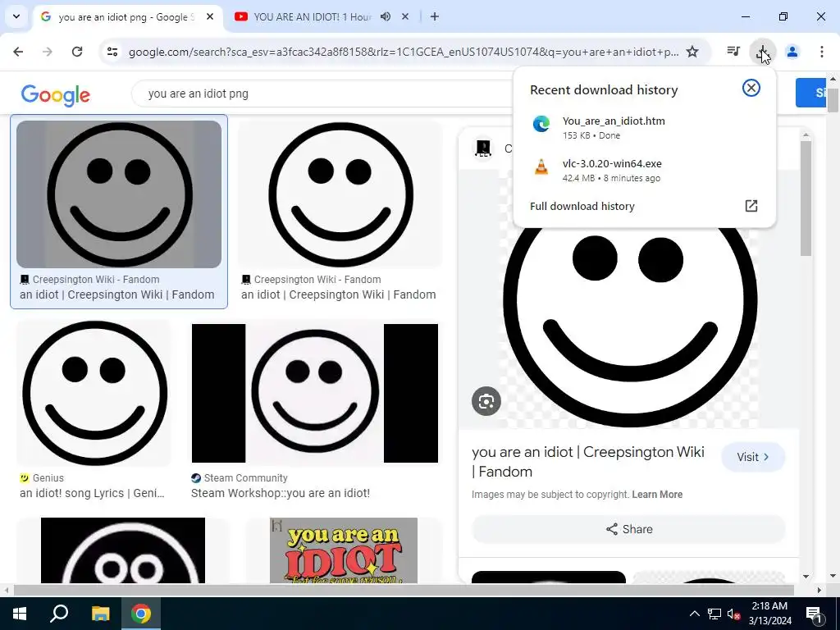840x630 pixels.
Task: Close the YouTube tab
Action: 405,16
